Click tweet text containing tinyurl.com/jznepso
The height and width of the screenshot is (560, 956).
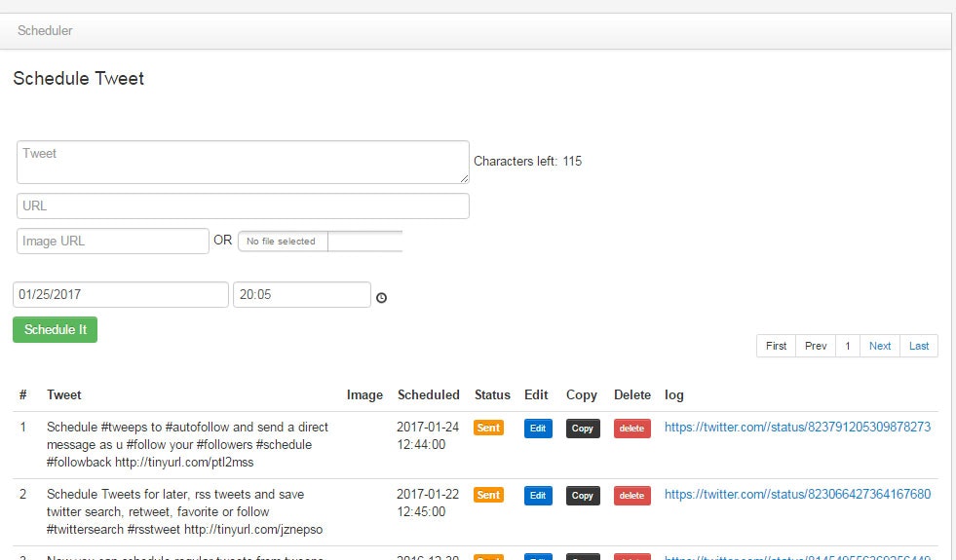point(185,511)
